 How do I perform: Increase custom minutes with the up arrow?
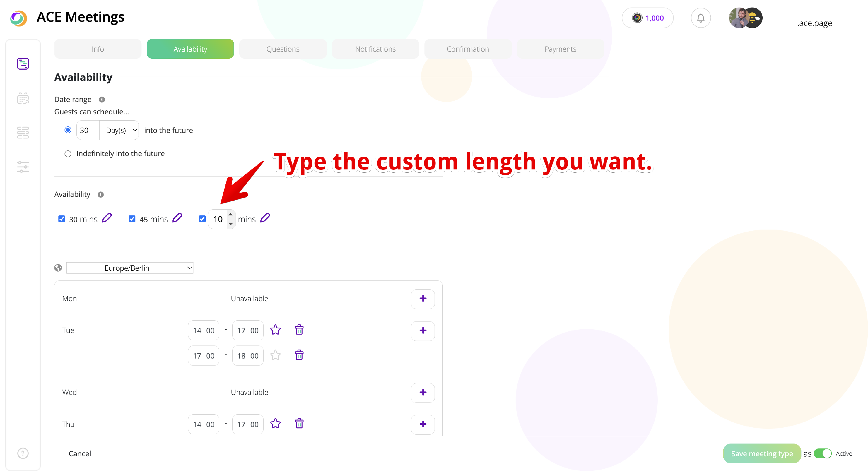[231, 215]
